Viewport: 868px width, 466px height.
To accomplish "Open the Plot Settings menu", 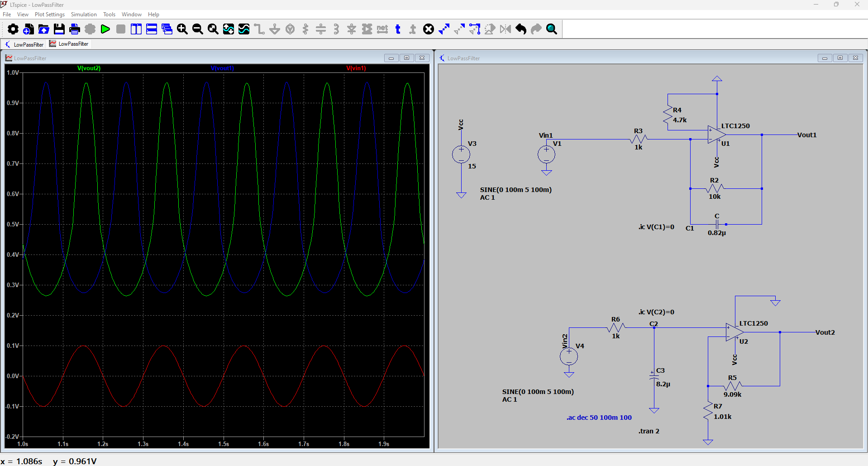I will click(x=50, y=14).
